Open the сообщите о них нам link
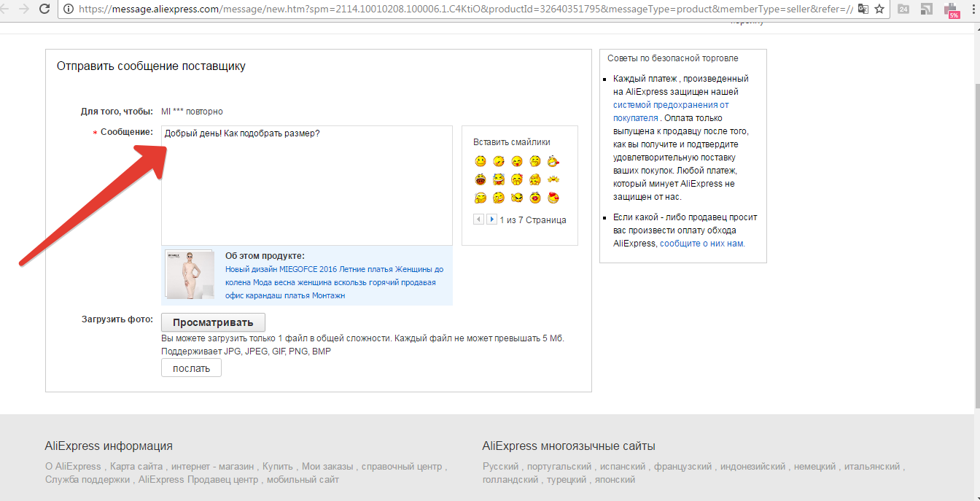 [x=702, y=244]
